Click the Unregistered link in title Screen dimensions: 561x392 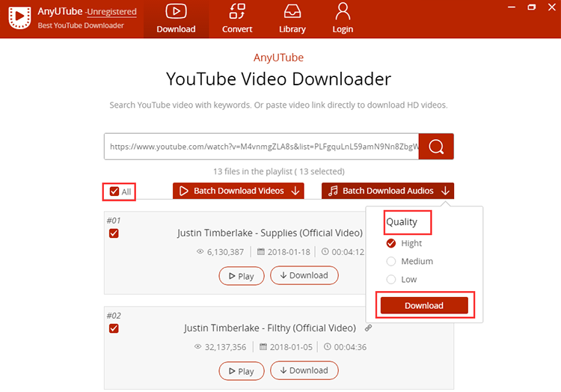point(111,12)
